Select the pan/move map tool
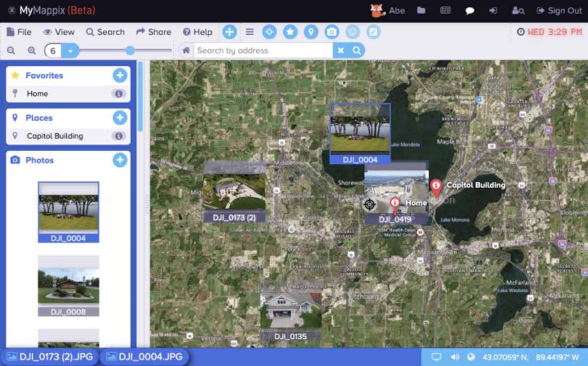This screenshot has width=588, height=366. pyautogui.click(x=229, y=32)
